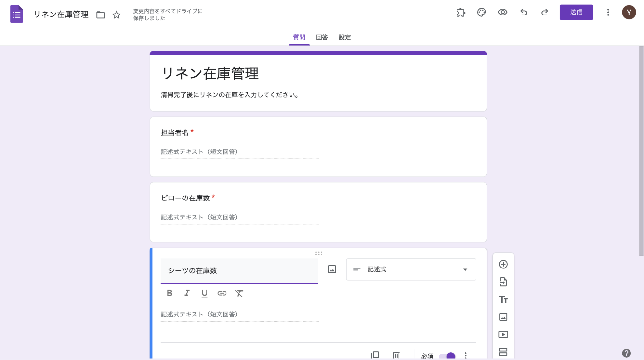The width and height of the screenshot is (644, 360).
Task: Open the add-ons puzzle icon
Action: tap(461, 13)
